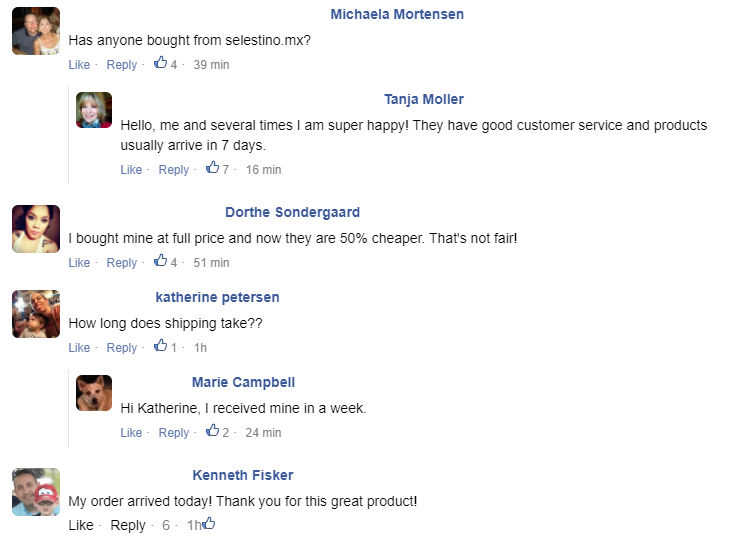Viewport: 753px width, 548px height.
Task: Open Dorthe Sondergaard's avatar
Action: click(x=36, y=229)
